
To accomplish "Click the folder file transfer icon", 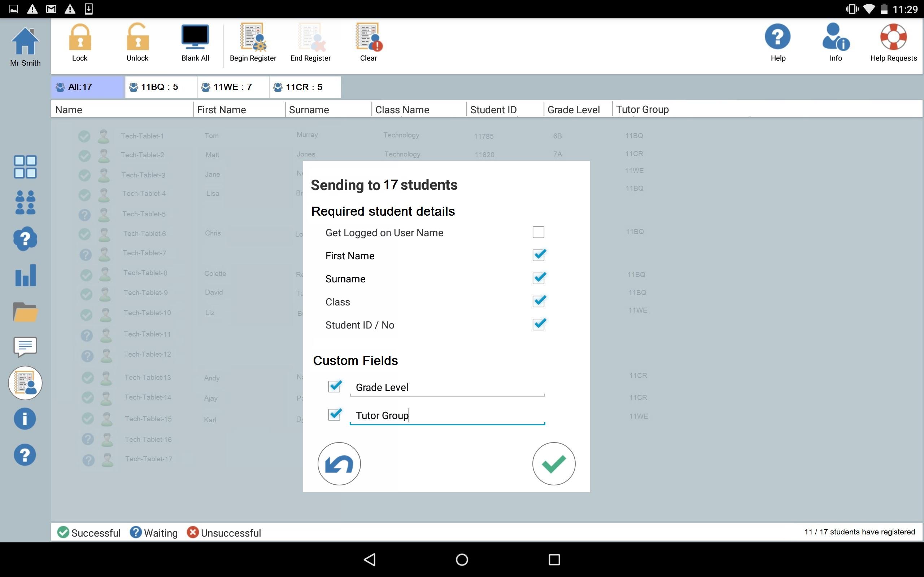I will pyautogui.click(x=25, y=312).
